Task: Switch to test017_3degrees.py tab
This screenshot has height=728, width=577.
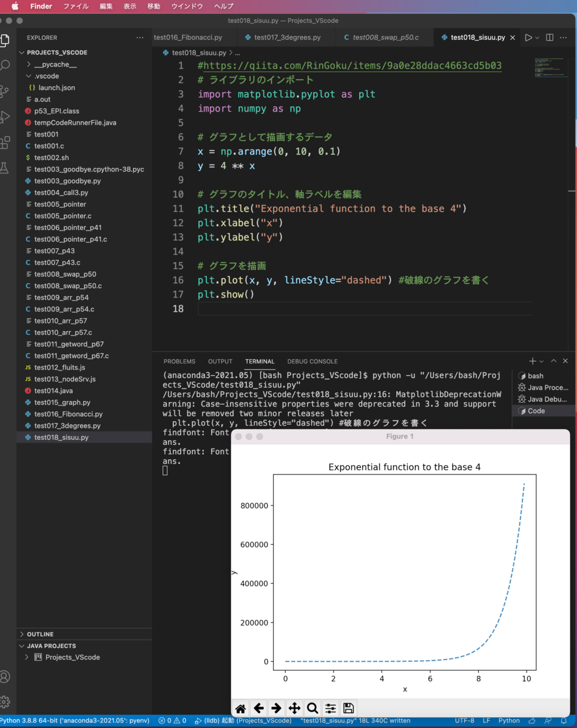Action: 286,38
